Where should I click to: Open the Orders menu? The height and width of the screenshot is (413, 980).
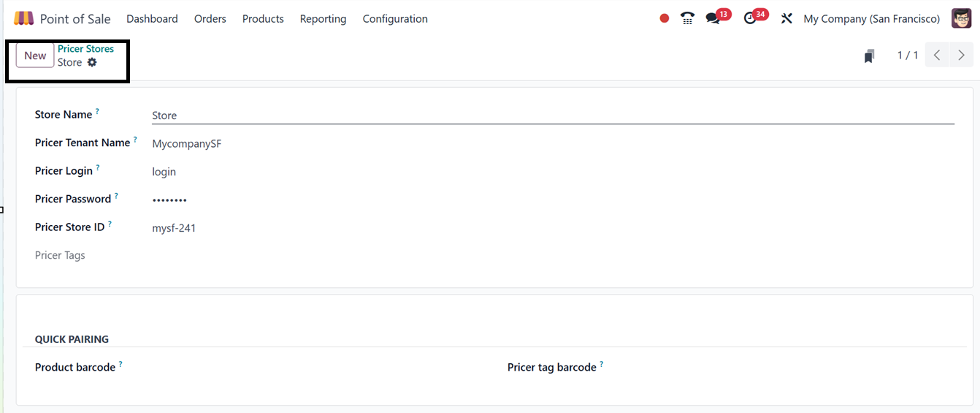click(x=210, y=19)
